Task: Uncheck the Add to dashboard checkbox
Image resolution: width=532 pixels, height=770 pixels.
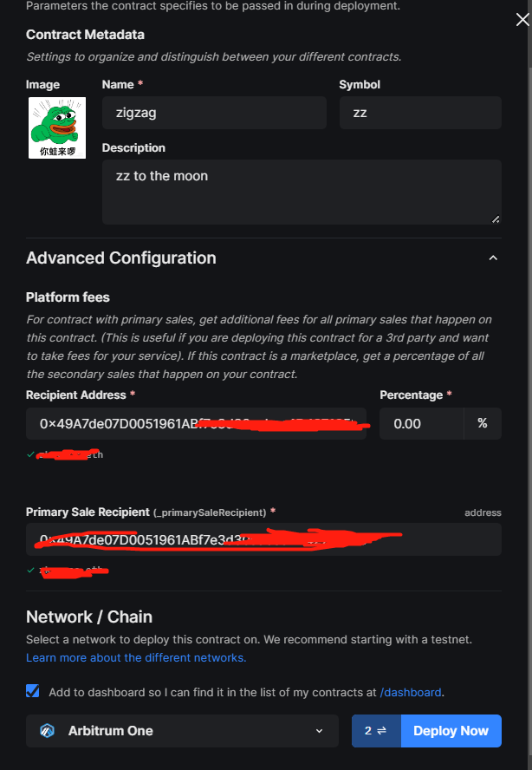Action: pyautogui.click(x=33, y=691)
